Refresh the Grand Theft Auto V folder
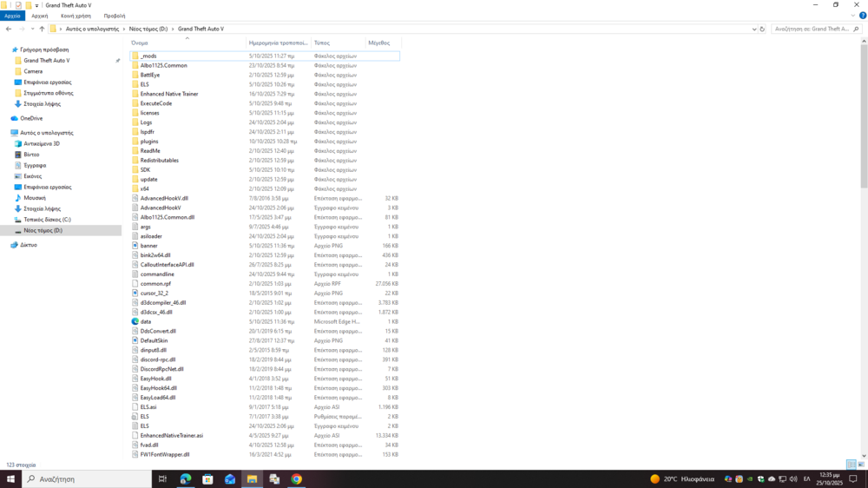868x488 pixels. point(762,29)
